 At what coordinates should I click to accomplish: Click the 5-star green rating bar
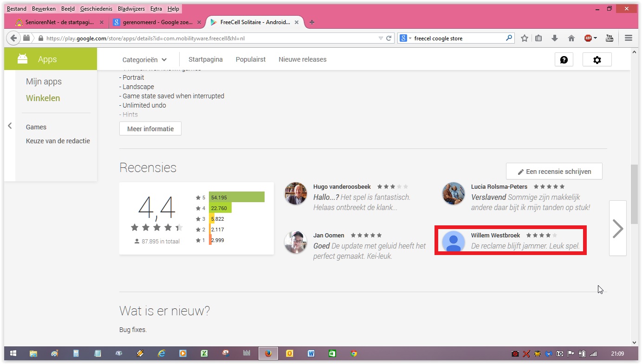[237, 197]
